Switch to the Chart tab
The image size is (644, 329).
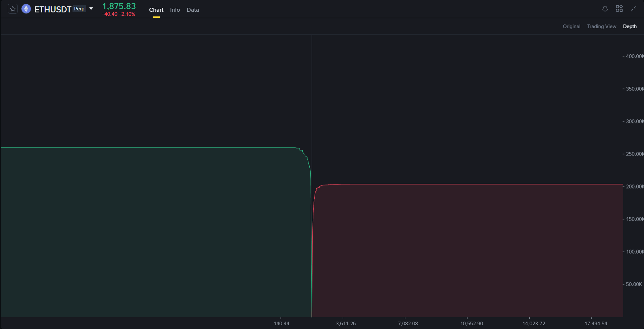156,10
